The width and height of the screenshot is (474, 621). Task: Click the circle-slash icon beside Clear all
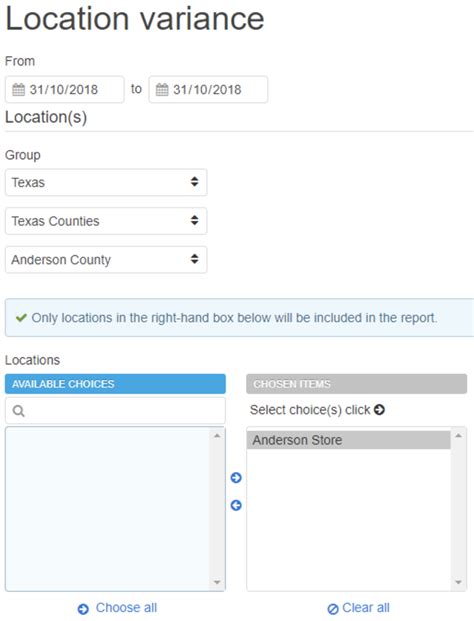point(333,609)
